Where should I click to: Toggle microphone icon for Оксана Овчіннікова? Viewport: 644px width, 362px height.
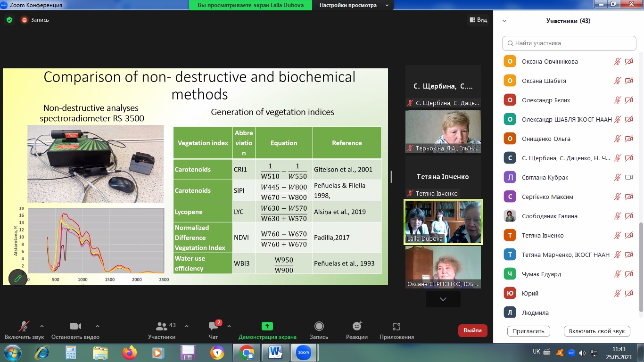(617, 61)
